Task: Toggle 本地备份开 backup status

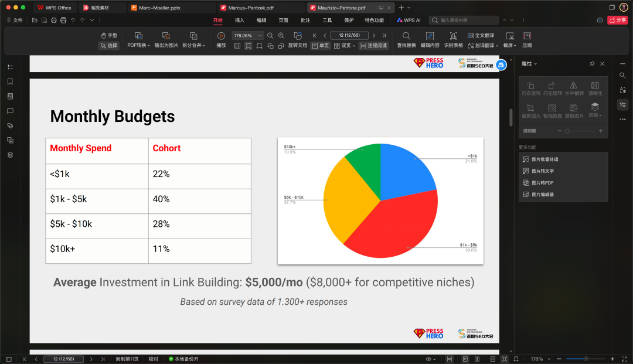Action: point(183,359)
